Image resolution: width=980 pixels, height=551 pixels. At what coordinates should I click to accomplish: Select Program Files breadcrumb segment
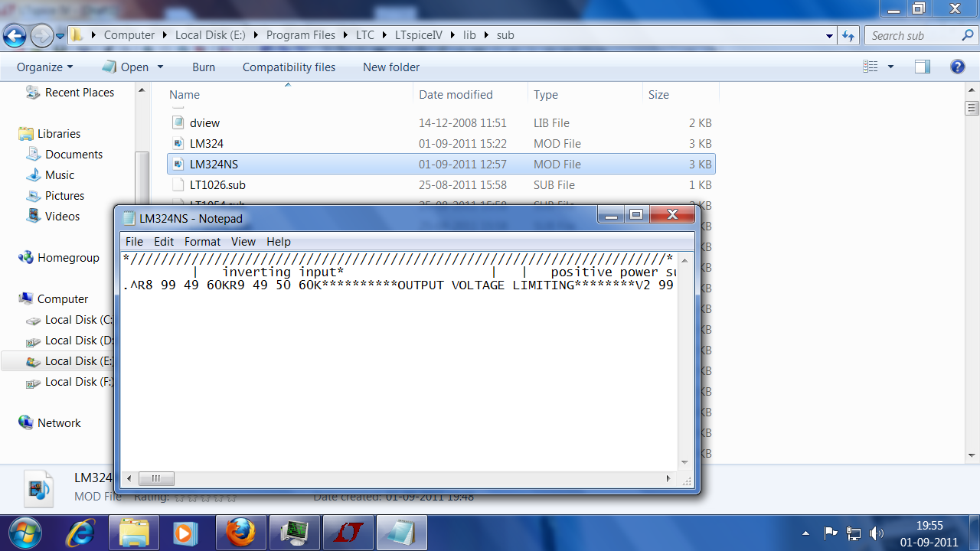pos(300,35)
